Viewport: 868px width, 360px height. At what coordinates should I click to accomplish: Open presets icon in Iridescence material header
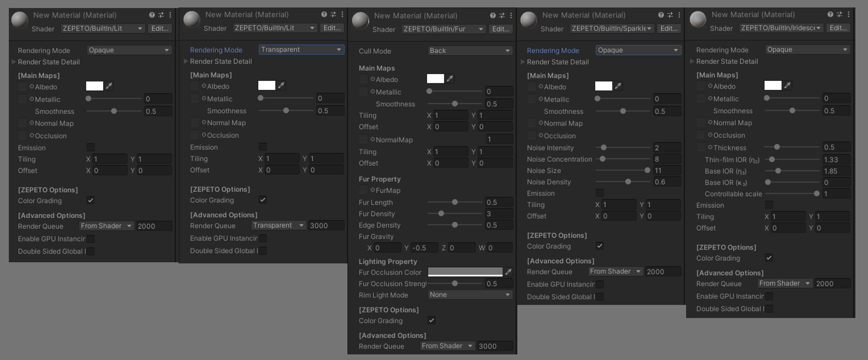pos(840,15)
